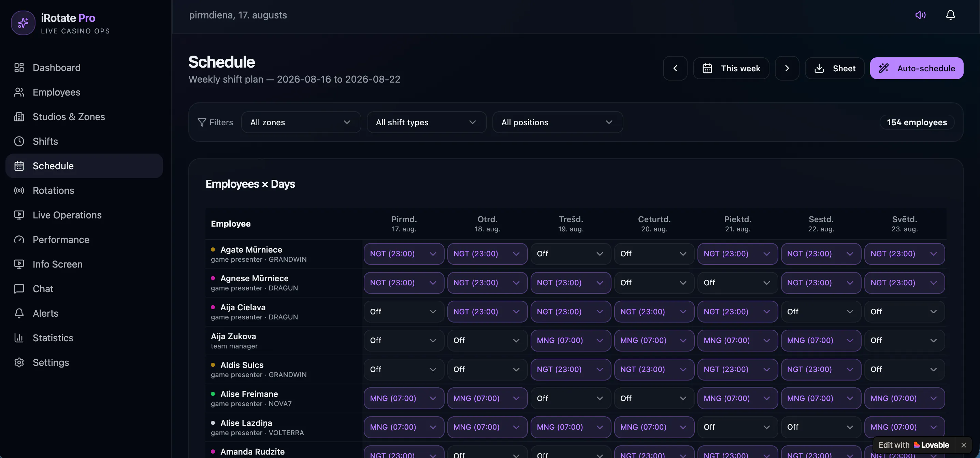
Task: Change Aldis Sulcs Saturday NGT shift dropdown
Action: point(821,369)
